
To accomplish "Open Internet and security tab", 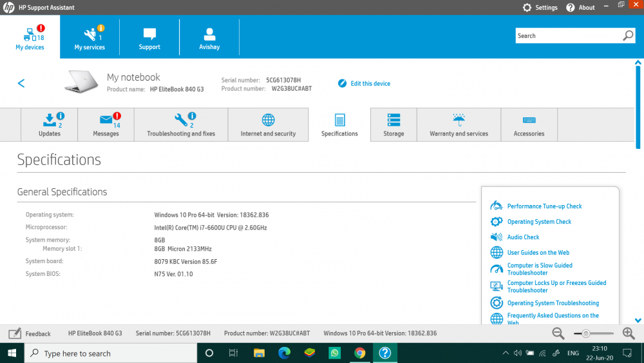I will 268,125.
